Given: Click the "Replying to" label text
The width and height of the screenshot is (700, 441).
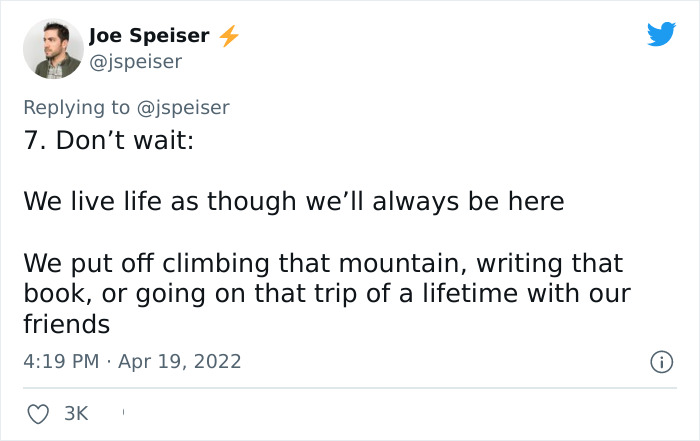Looking at the screenshot, I should (x=76, y=107).
